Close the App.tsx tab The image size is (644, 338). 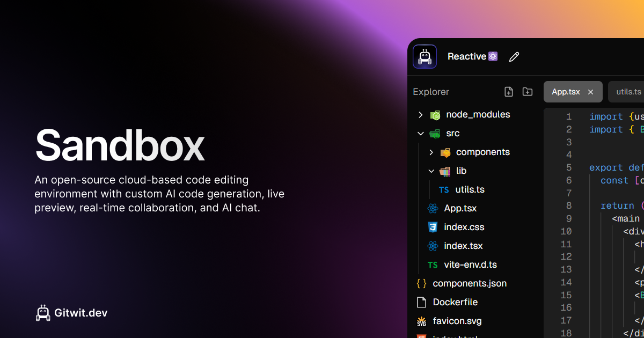tap(590, 92)
